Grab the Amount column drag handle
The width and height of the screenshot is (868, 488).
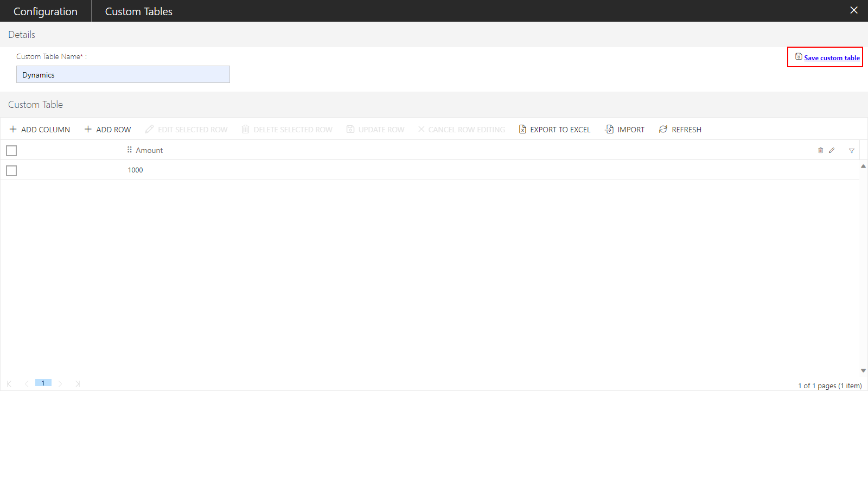coord(130,150)
